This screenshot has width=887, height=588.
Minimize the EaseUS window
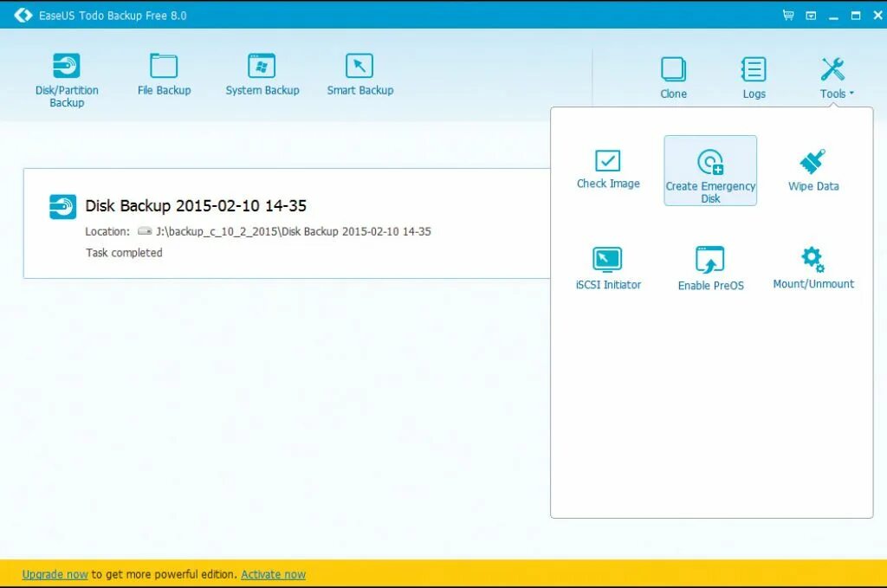(833, 16)
